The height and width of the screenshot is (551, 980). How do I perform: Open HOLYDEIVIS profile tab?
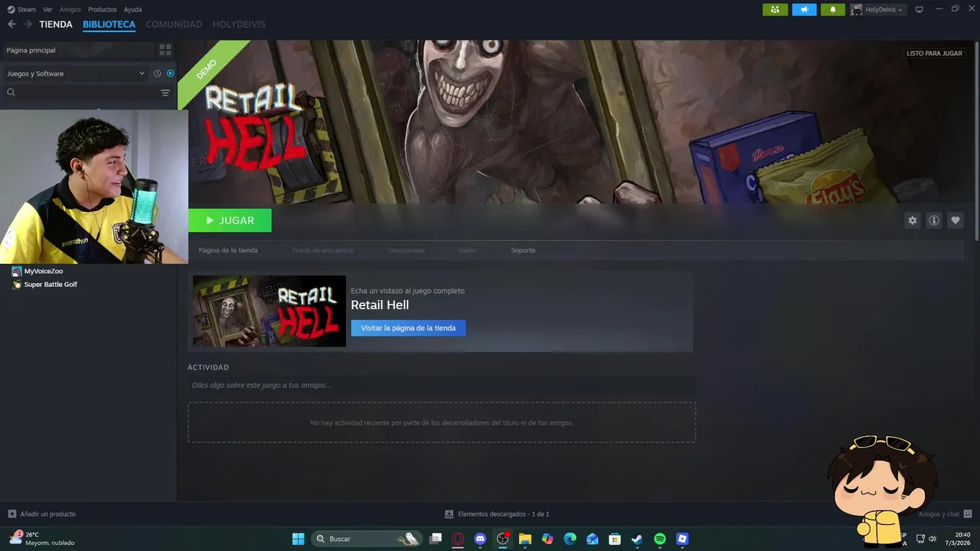pyautogui.click(x=239, y=24)
